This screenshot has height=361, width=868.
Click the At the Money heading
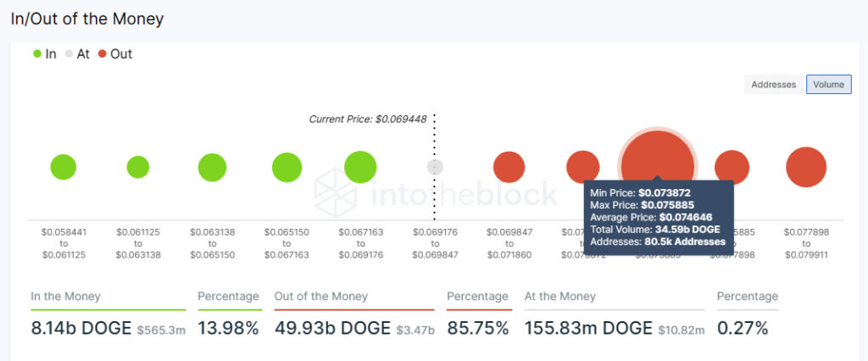pyautogui.click(x=560, y=297)
